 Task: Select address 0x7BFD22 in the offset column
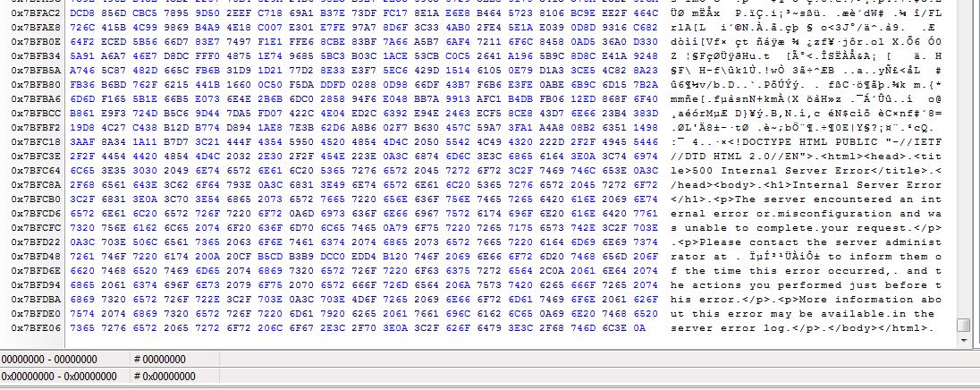coord(36,242)
